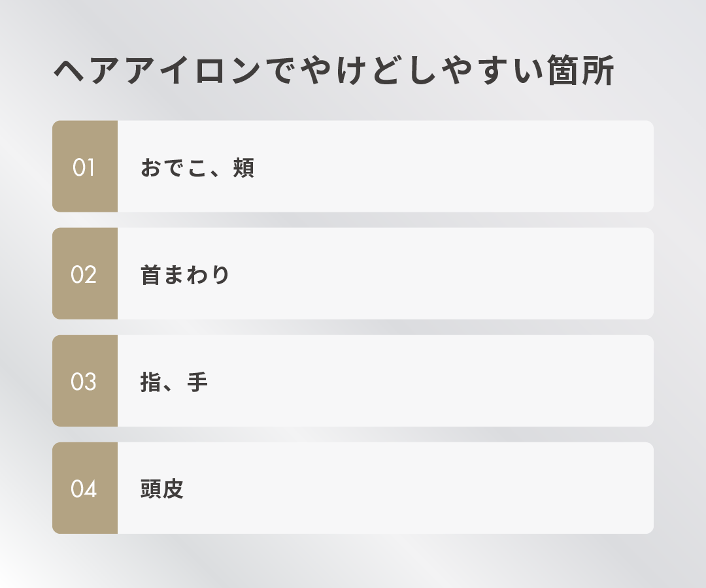Click the 01 number badge

[84, 167]
